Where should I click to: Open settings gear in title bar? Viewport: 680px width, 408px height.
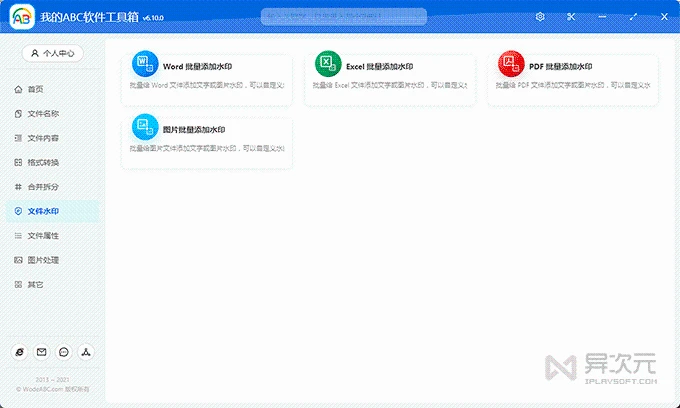pos(540,17)
